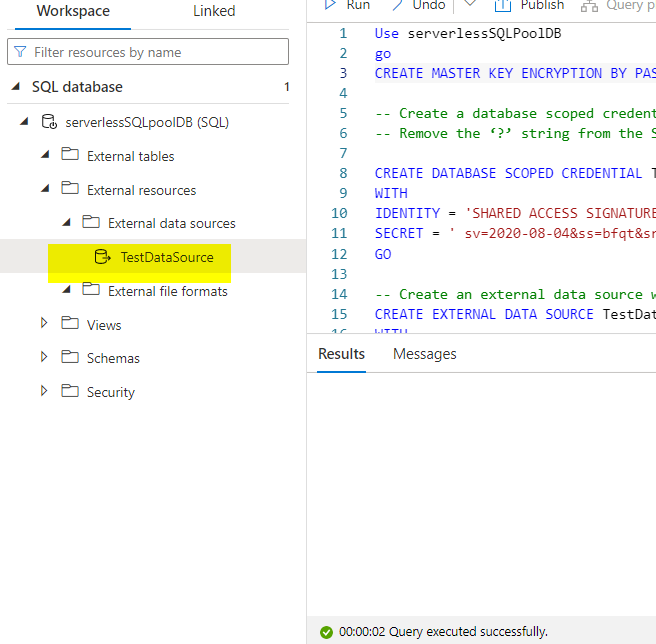
Task: Collapse the SQL database section
Action: pos(16,87)
